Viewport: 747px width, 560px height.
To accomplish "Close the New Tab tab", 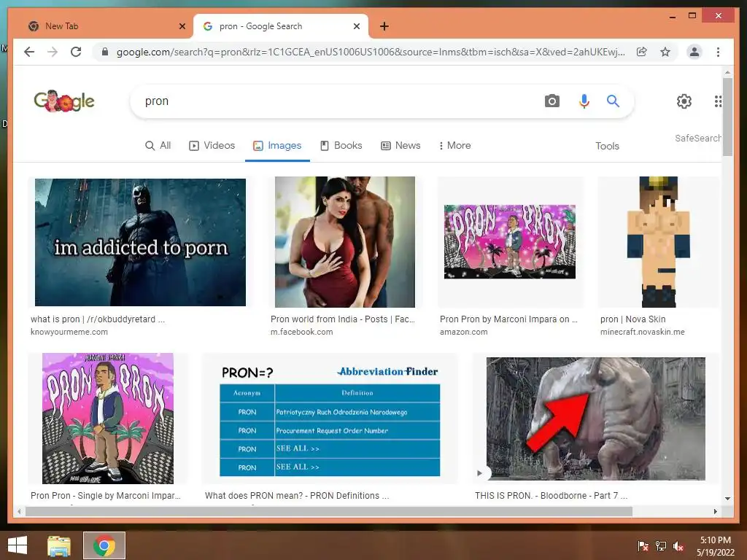I will tap(182, 26).
